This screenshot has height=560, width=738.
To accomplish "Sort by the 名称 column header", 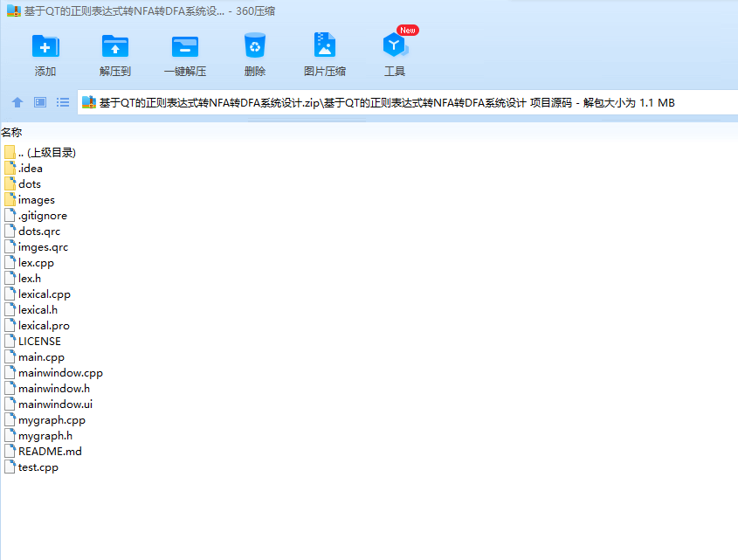I will point(11,132).
